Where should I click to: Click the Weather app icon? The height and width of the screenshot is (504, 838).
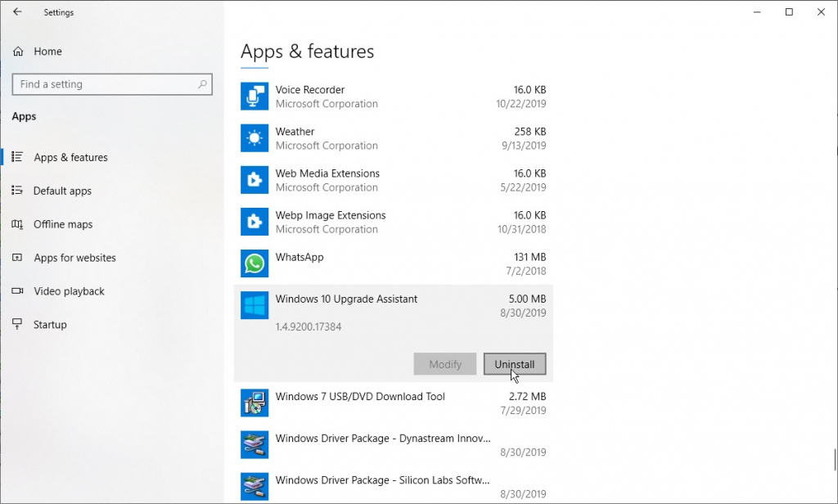(x=254, y=137)
